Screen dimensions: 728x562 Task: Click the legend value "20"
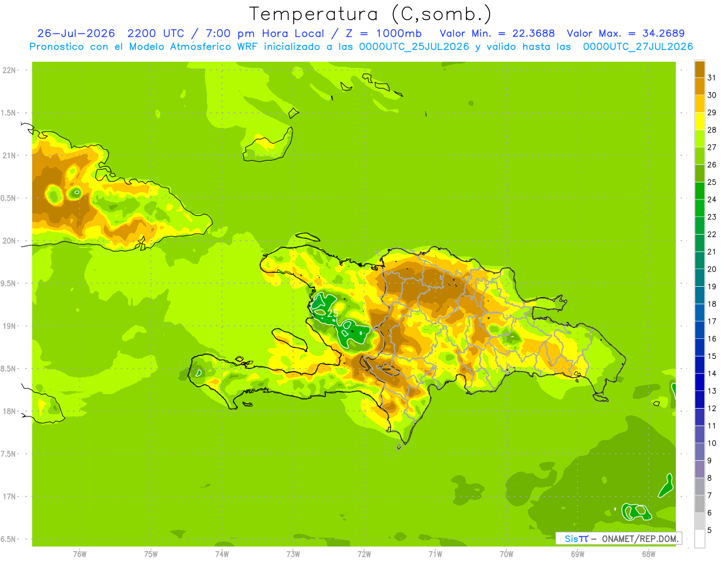click(712, 269)
